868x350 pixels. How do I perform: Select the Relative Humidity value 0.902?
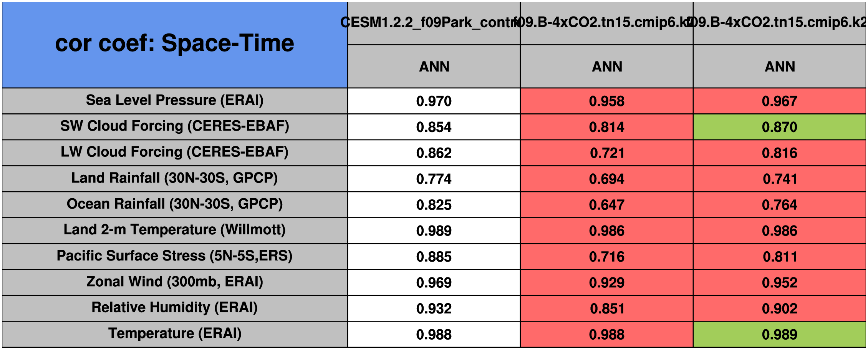(779, 309)
